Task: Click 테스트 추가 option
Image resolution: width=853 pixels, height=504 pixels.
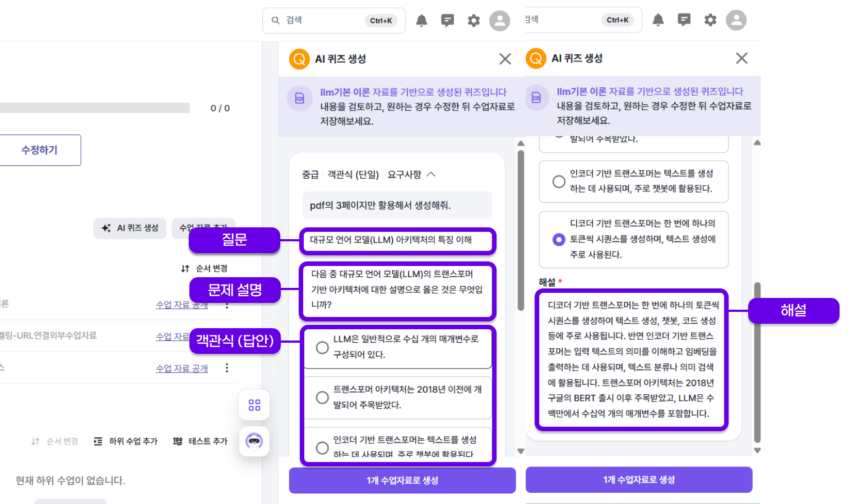Action: pyautogui.click(x=200, y=441)
